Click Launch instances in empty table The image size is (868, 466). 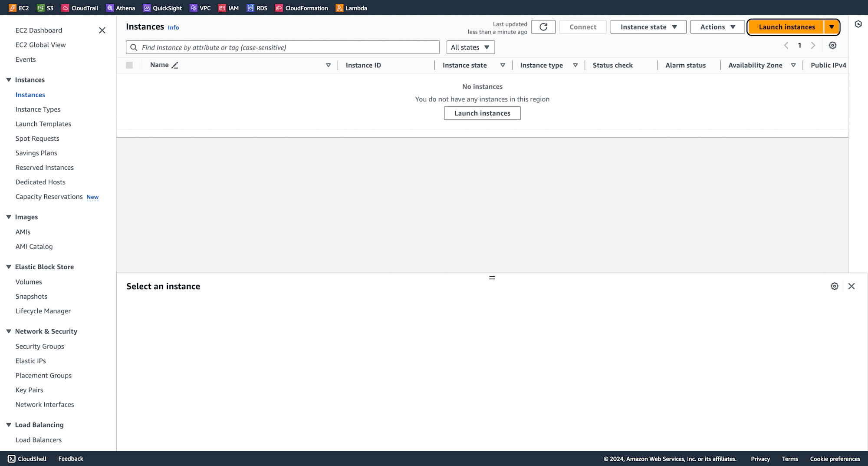[482, 113]
